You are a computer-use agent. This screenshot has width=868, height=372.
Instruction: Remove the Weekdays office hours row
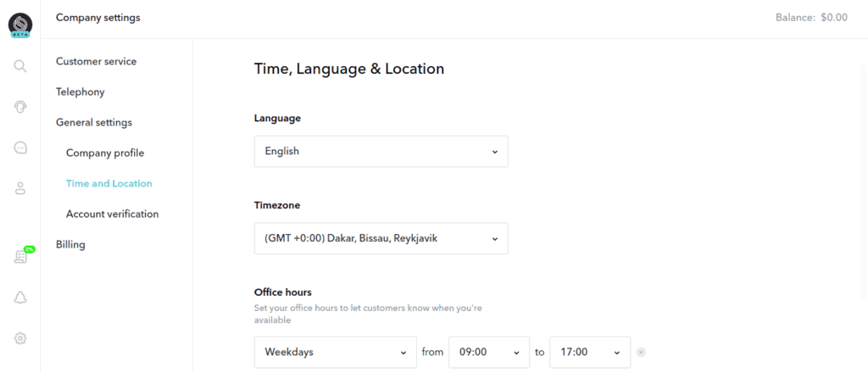641,352
